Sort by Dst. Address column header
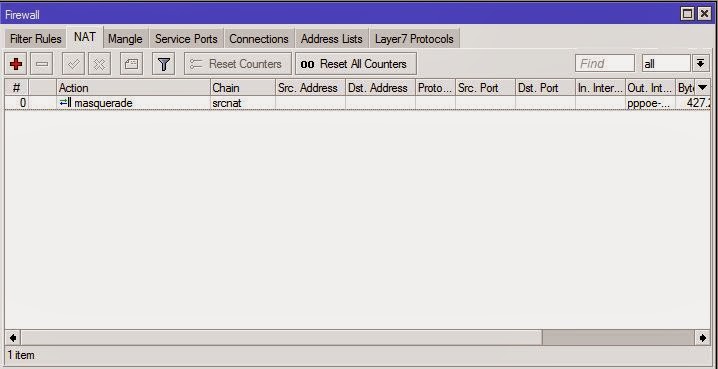Image resolution: width=718 pixels, height=369 pixels. 380,87
